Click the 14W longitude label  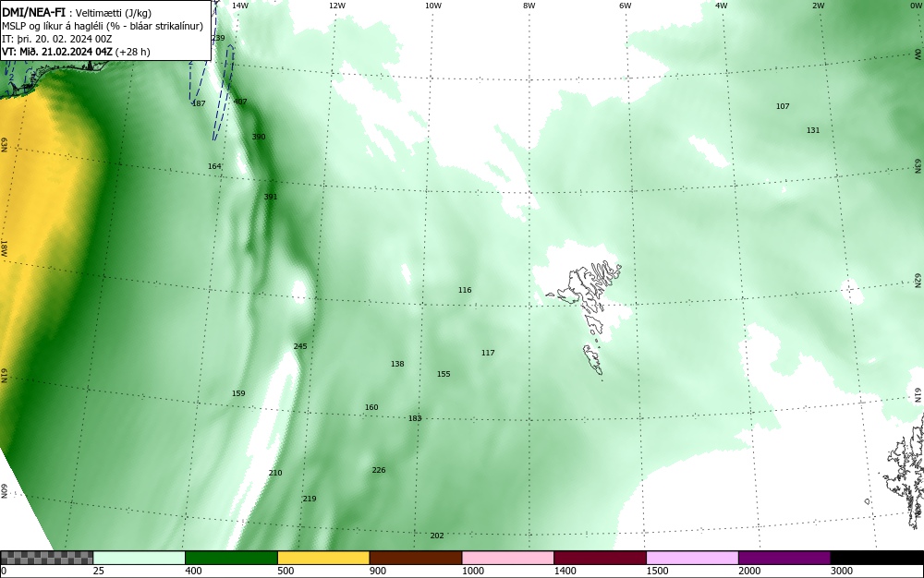tap(240, 6)
